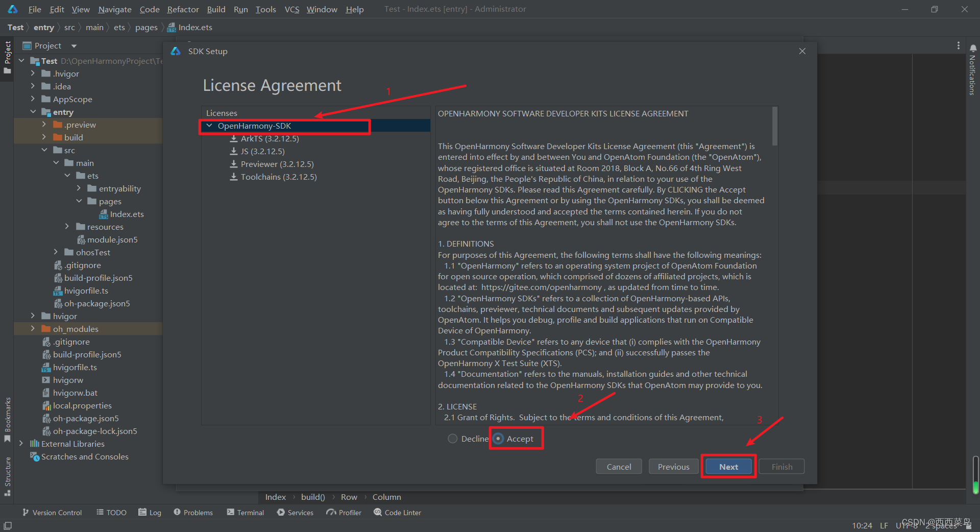Click the Column editor breadcrumb

pyautogui.click(x=386, y=497)
